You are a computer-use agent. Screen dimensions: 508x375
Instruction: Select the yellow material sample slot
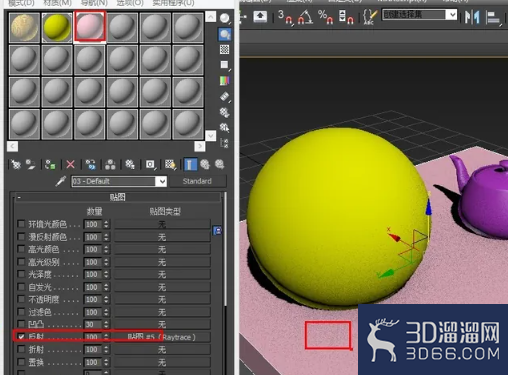point(57,27)
